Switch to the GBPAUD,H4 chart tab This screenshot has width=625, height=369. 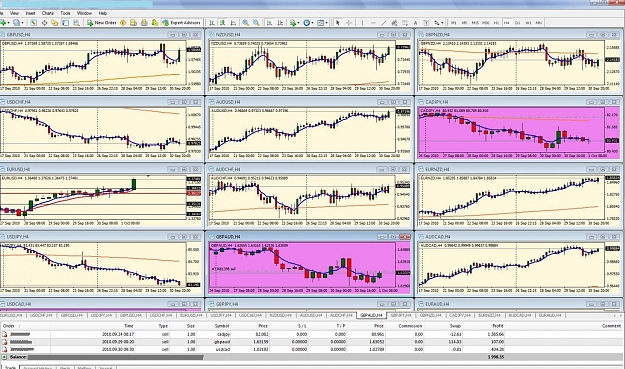[371, 315]
